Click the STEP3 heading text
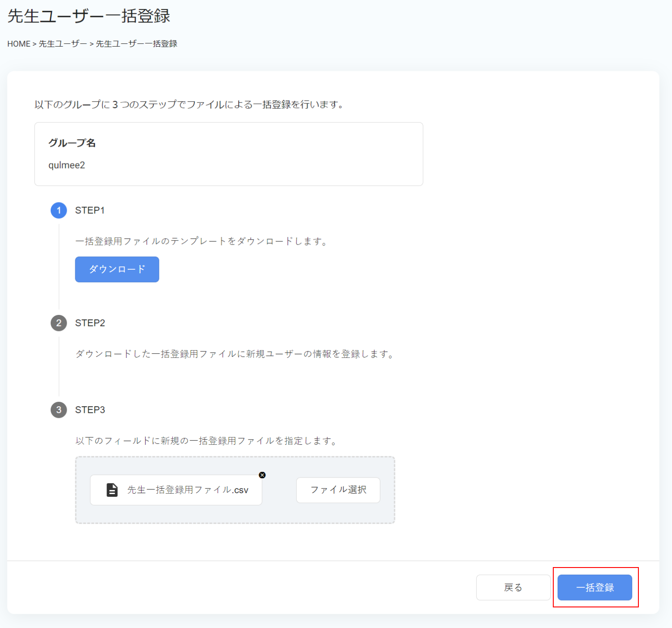Image resolution: width=672 pixels, height=628 pixels. point(90,410)
